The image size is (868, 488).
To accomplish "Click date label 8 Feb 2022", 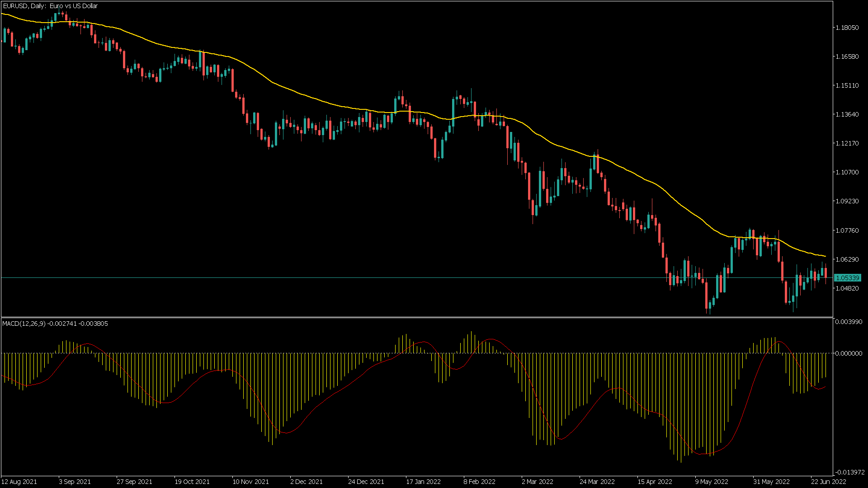I will [x=480, y=482].
